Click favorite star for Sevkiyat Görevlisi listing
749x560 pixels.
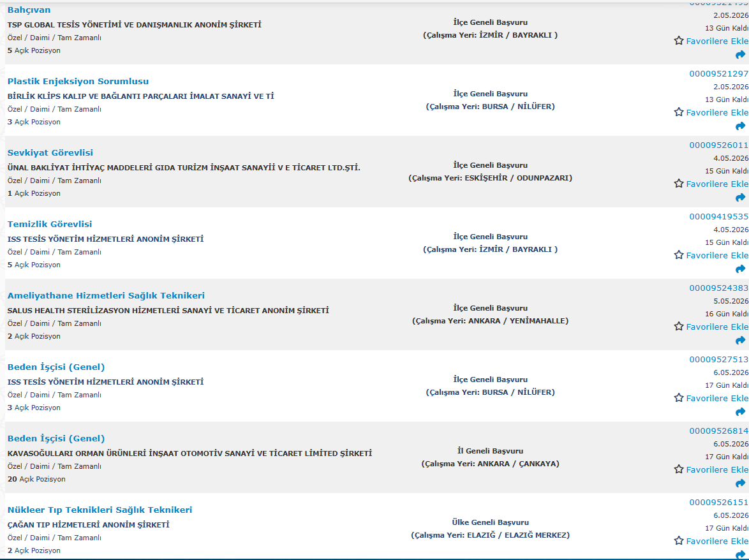click(679, 184)
